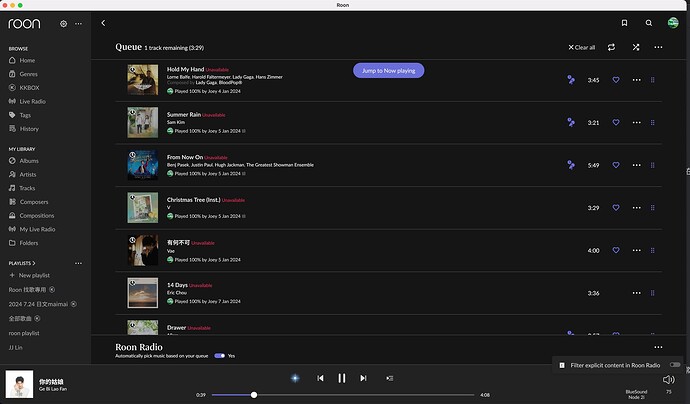This screenshot has width=690, height=404.
Task: Click the Roon signal path star icon
Action: [295, 378]
